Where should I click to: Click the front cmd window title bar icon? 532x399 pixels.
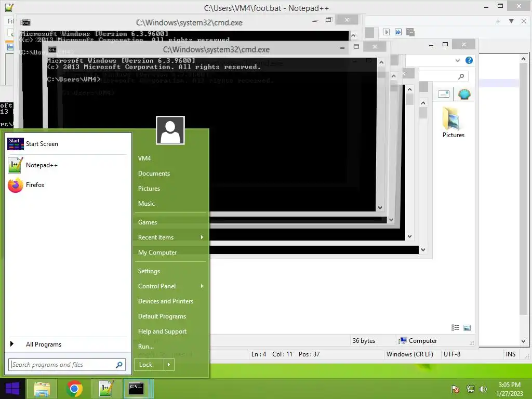52,49
